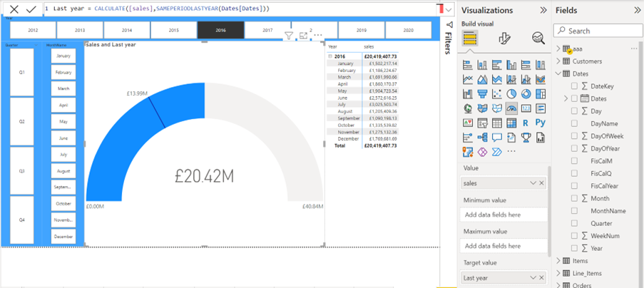
Task: Select 2014 in the Year slicer
Action: (127, 31)
